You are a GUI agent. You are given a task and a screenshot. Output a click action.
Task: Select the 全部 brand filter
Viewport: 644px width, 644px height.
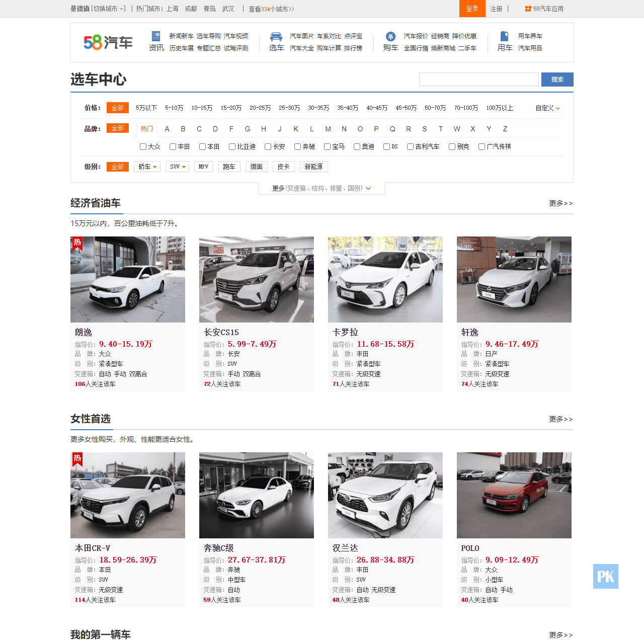[118, 128]
